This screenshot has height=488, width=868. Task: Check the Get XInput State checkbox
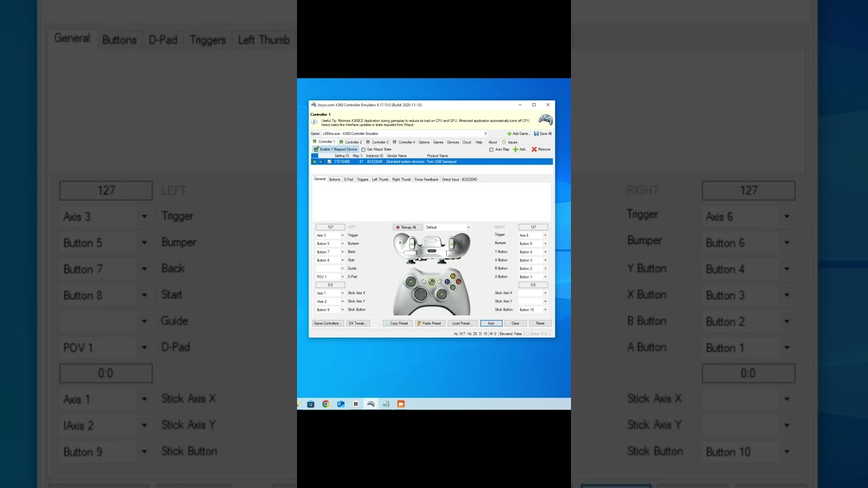pyautogui.click(x=363, y=149)
